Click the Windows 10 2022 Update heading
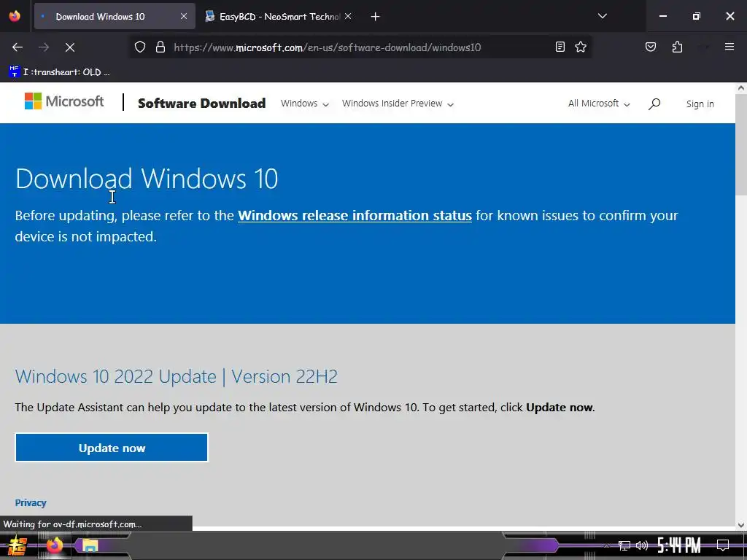Viewport: 747px width, 560px height. tap(177, 376)
